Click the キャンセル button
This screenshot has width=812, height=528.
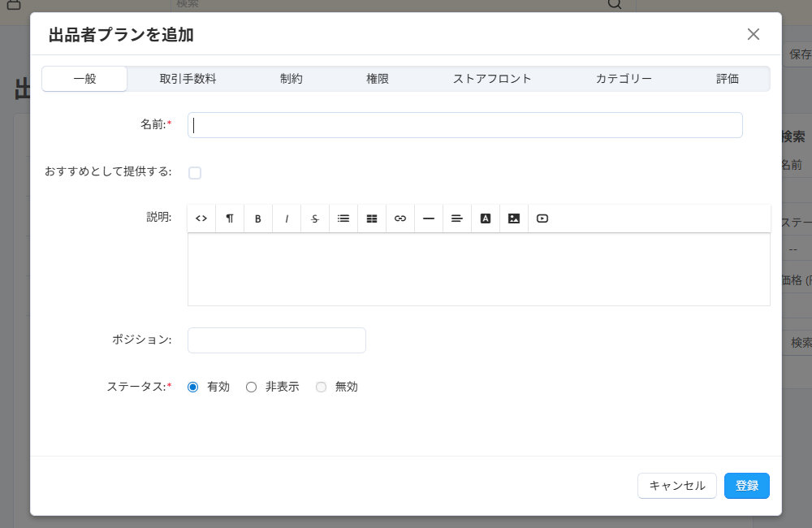[x=676, y=485]
